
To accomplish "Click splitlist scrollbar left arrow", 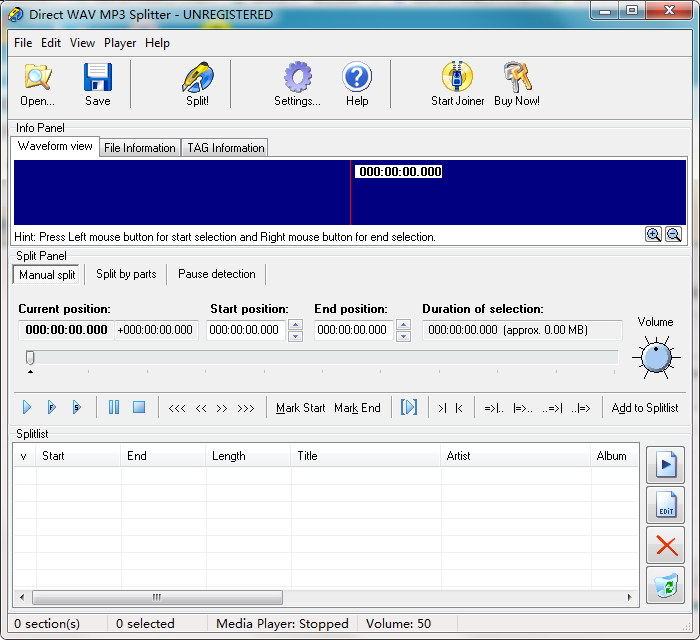I will pos(22,597).
